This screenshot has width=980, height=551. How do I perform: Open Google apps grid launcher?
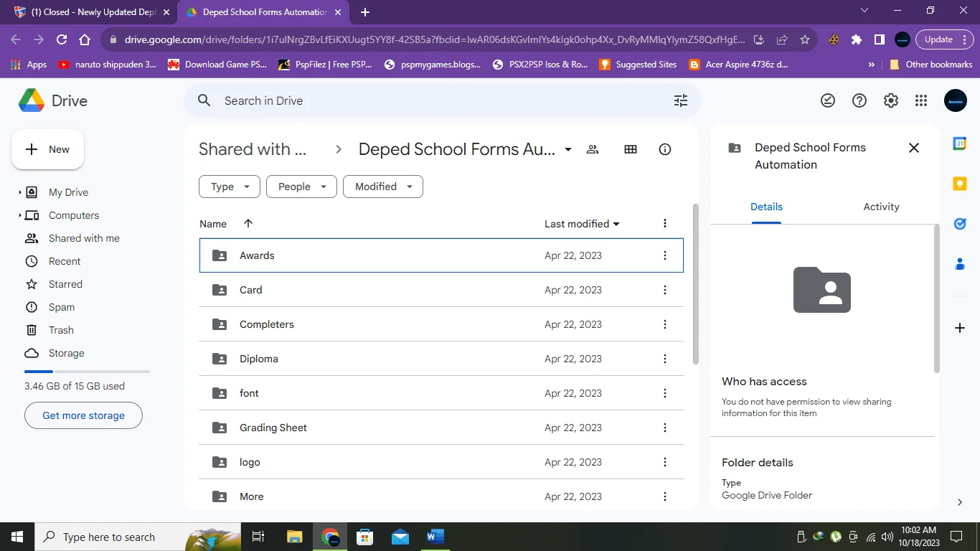[921, 101]
